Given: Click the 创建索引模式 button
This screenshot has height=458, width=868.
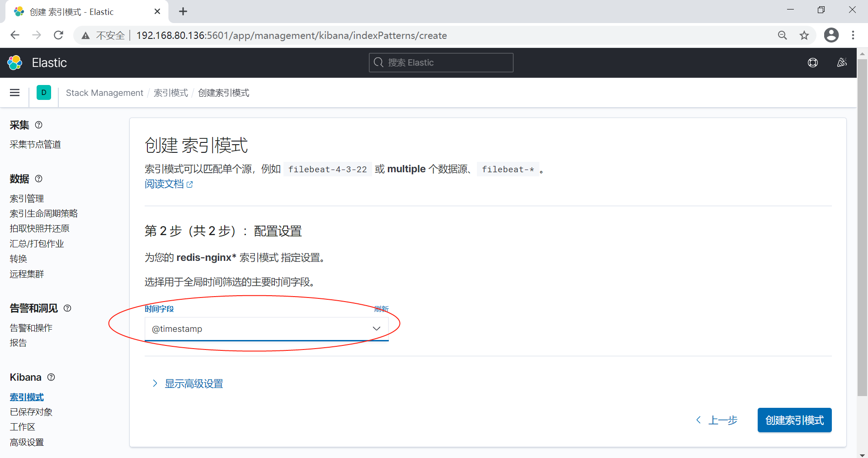Looking at the screenshot, I should [x=795, y=420].
